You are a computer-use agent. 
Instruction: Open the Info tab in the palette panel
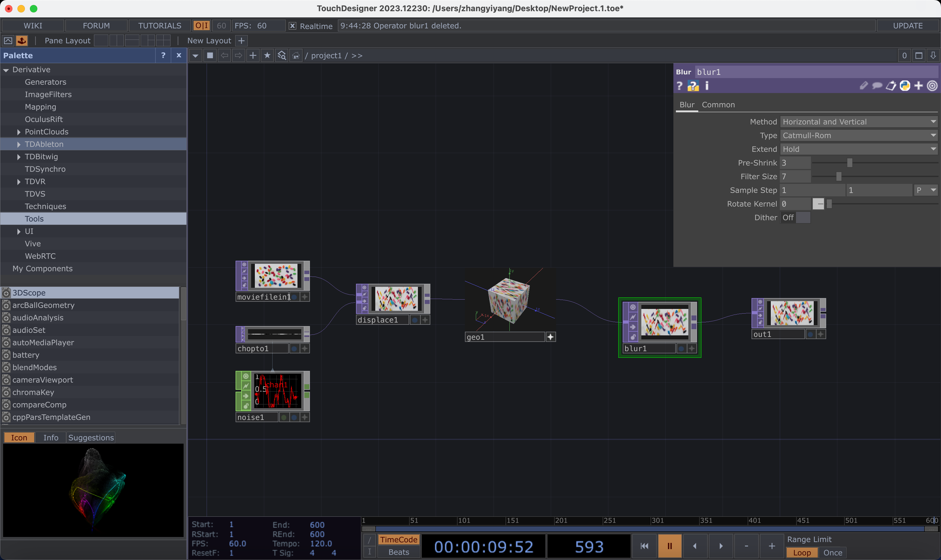click(51, 437)
